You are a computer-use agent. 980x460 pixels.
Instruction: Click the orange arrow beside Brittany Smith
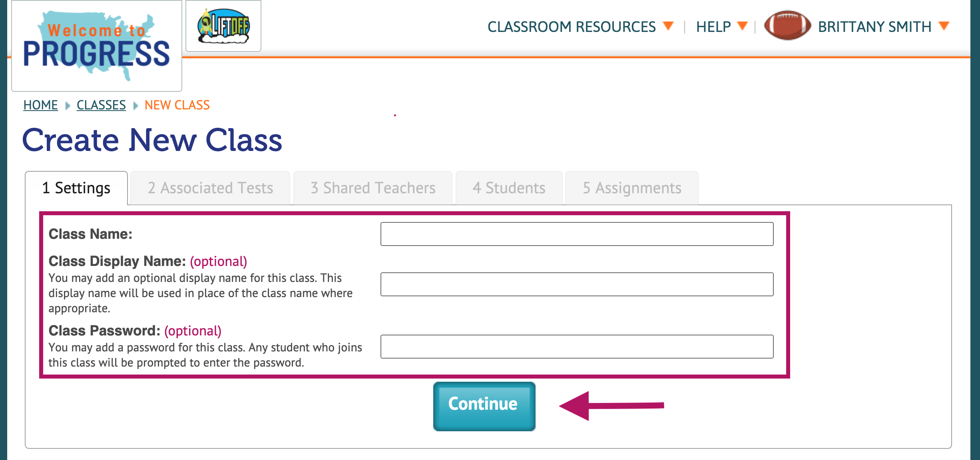click(x=944, y=26)
